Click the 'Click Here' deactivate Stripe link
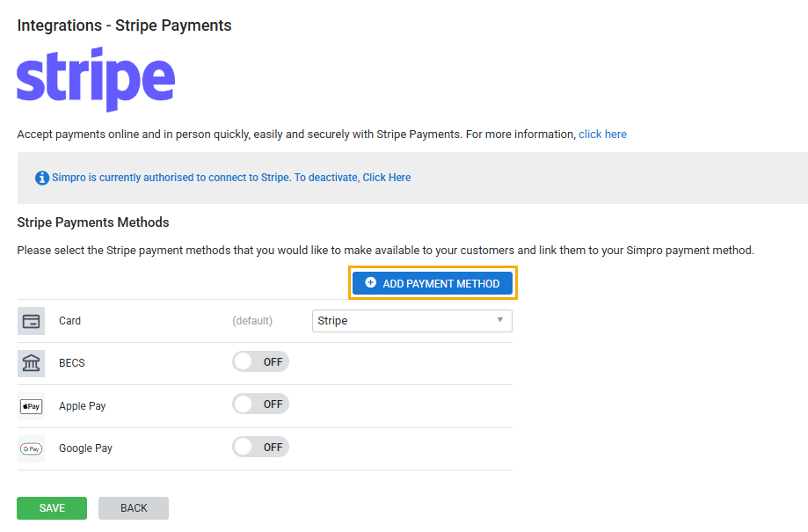Image resolution: width=808 pixels, height=532 pixels. point(387,178)
